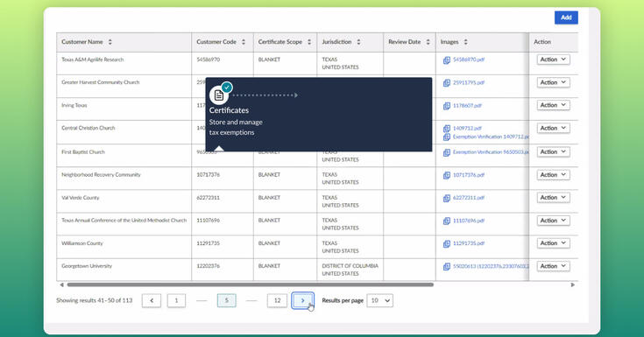Click file icon beside 1409712.pdf
The image size is (644, 337).
coord(447,129)
